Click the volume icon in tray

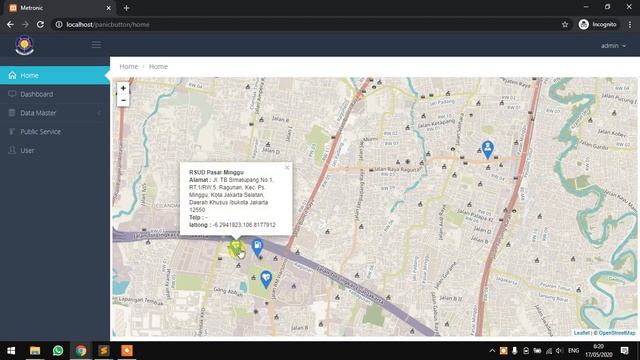(559, 351)
